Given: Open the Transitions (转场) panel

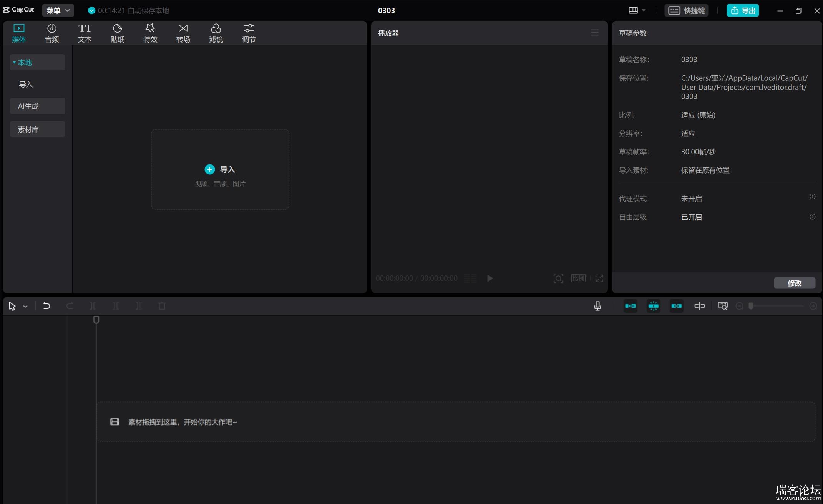Looking at the screenshot, I should pos(183,33).
